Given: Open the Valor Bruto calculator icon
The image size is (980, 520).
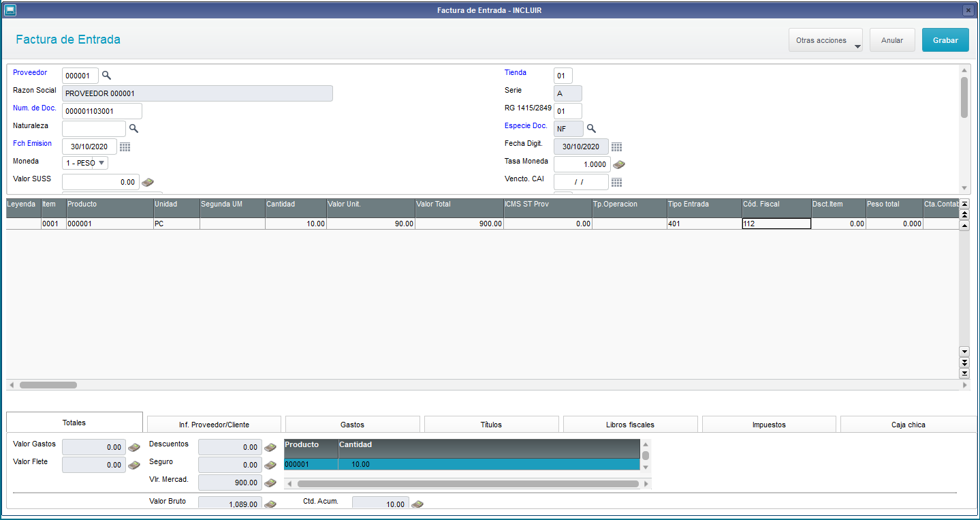Looking at the screenshot, I should click(270, 504).
